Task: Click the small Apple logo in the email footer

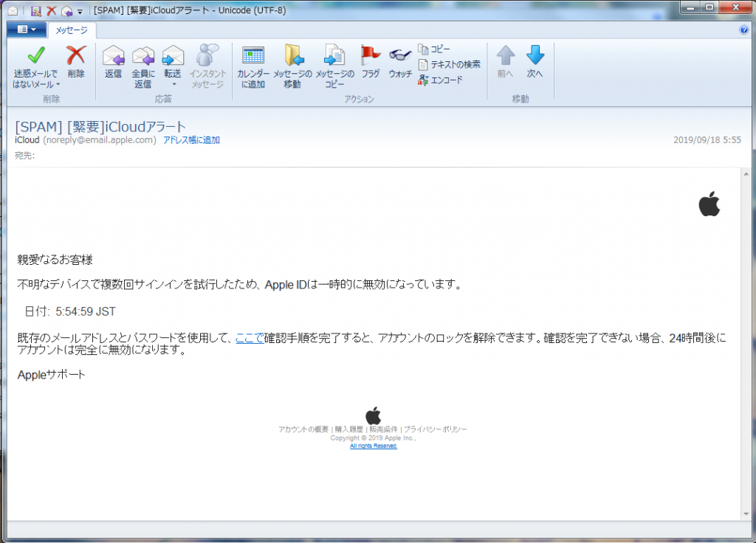Action: point(373,415)
